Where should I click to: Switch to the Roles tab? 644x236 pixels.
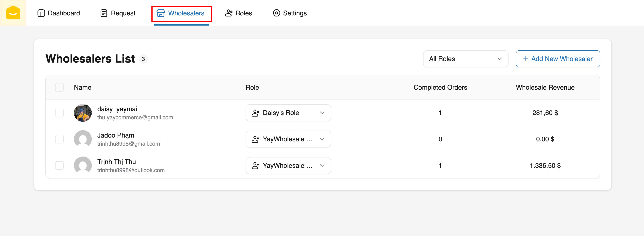[238, 13]
